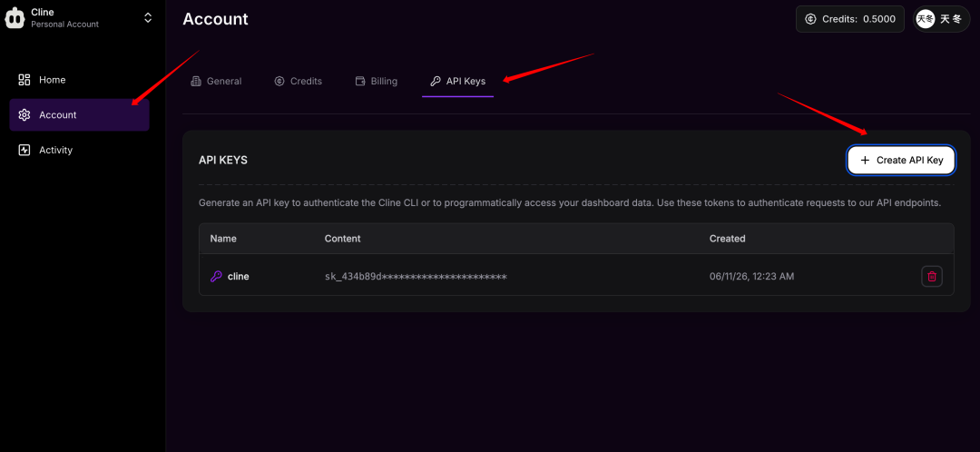Delete the cline API key with trash icon
This screenshot has height=452, width=980.
(x=932, y=276)
